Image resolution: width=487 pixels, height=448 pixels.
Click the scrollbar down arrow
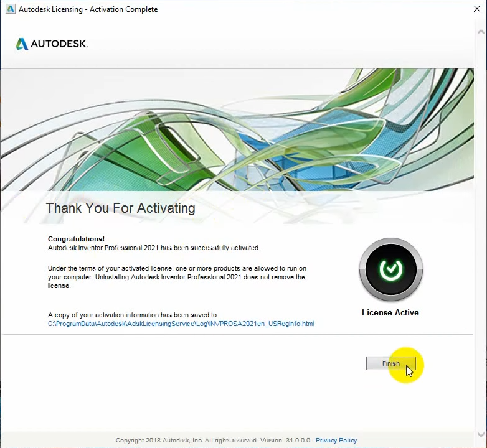tap(480, 434)
